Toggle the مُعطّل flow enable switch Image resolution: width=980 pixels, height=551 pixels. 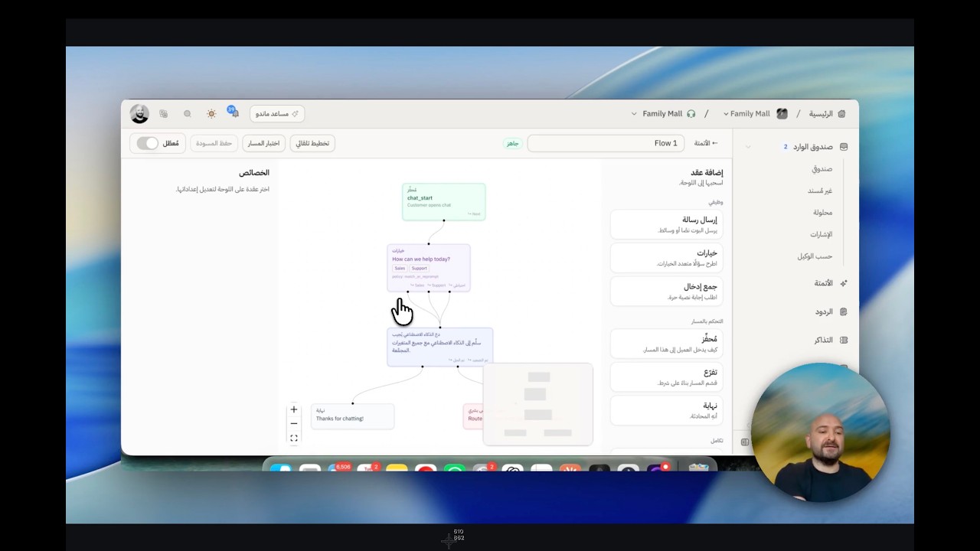[148, 143]
